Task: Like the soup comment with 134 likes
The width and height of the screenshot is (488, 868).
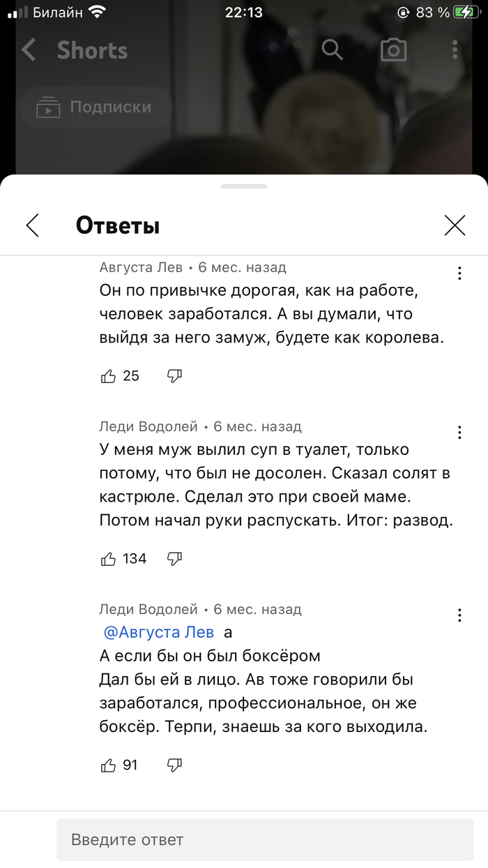Action: tap(109, 559)
